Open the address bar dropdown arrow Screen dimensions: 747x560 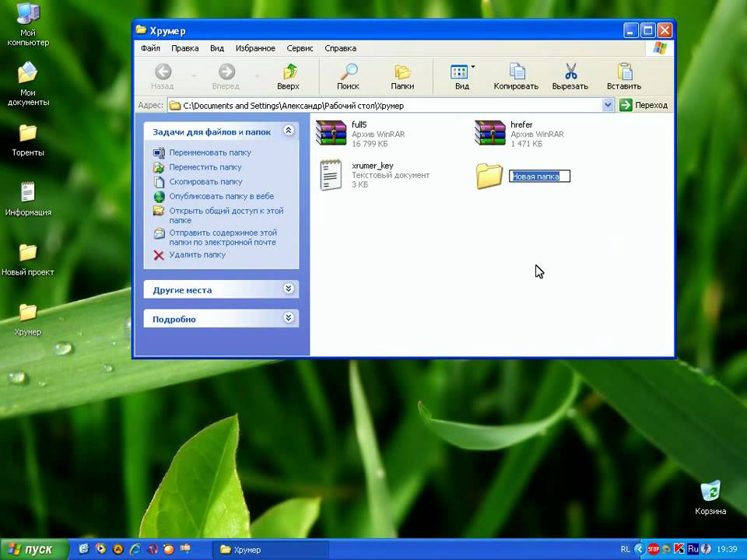(608, 105)
